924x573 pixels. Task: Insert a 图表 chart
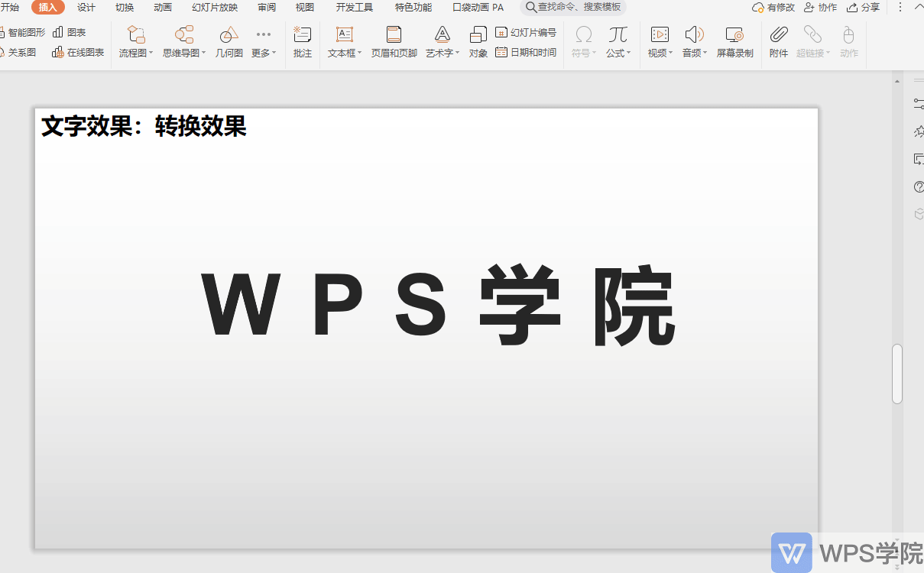click(69, 33)
